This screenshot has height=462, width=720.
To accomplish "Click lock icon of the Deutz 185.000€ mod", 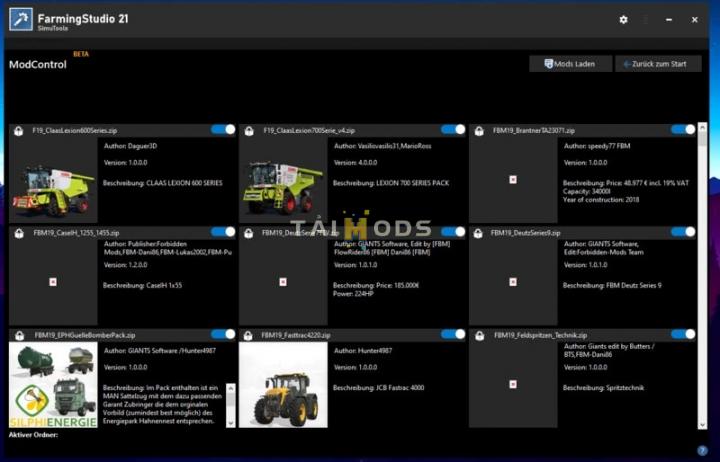I will click(248, 233).
